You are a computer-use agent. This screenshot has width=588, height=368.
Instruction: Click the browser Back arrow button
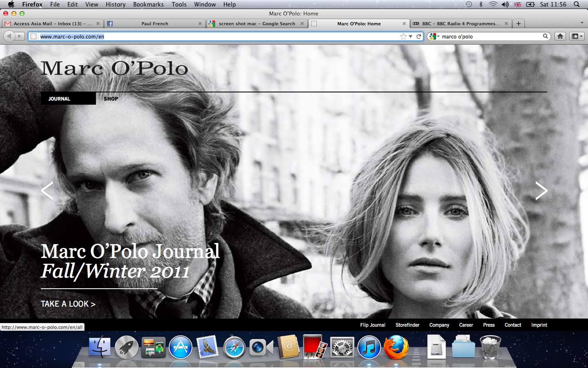pos(9,36)
